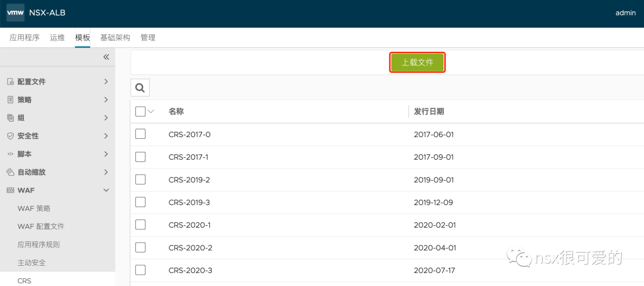The image size is (644, 286).
Task: Click the CRS-2019-2 name cell
Action: tap(190, 180)
